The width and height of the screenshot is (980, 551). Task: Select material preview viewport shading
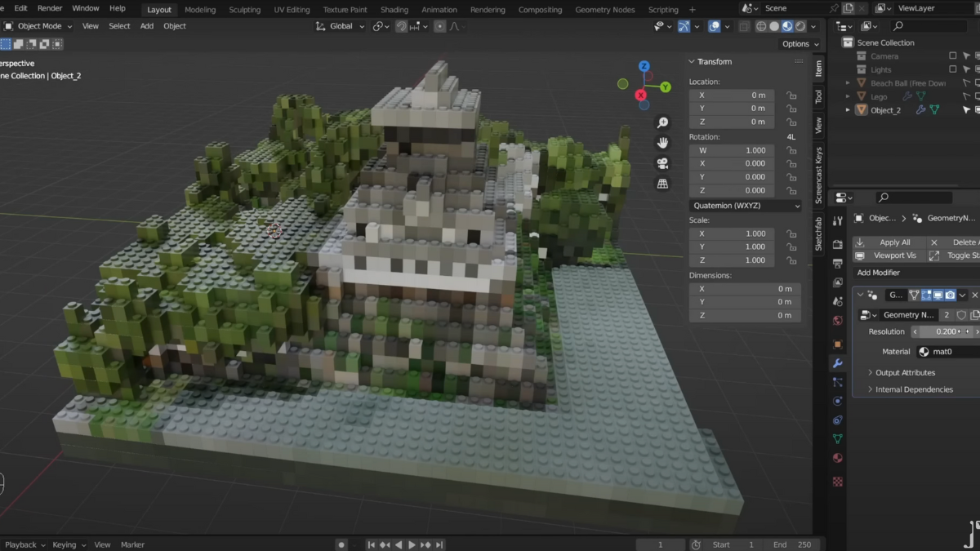coord(787,26)
